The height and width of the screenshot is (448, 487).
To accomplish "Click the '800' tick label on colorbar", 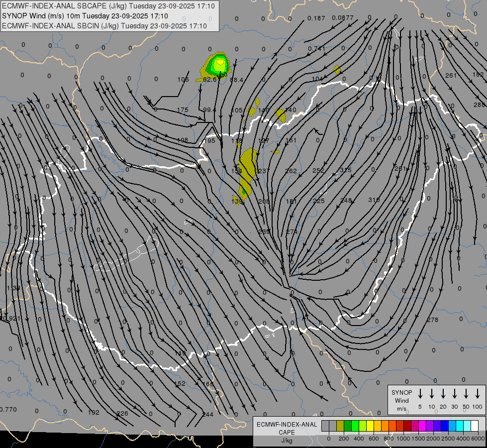I will pyautogui.click(x=389, y=439).
